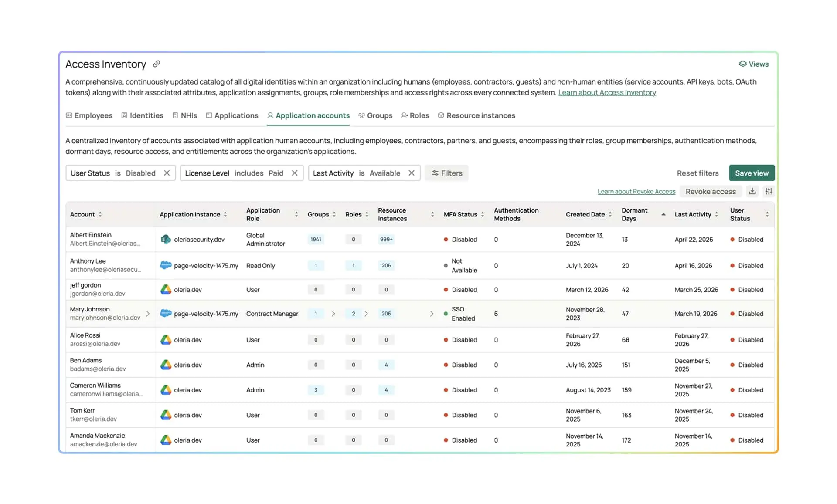The width and height of the screenshot is (837, 504).
Task: Download the table via export icon
Action: point(752,191)
